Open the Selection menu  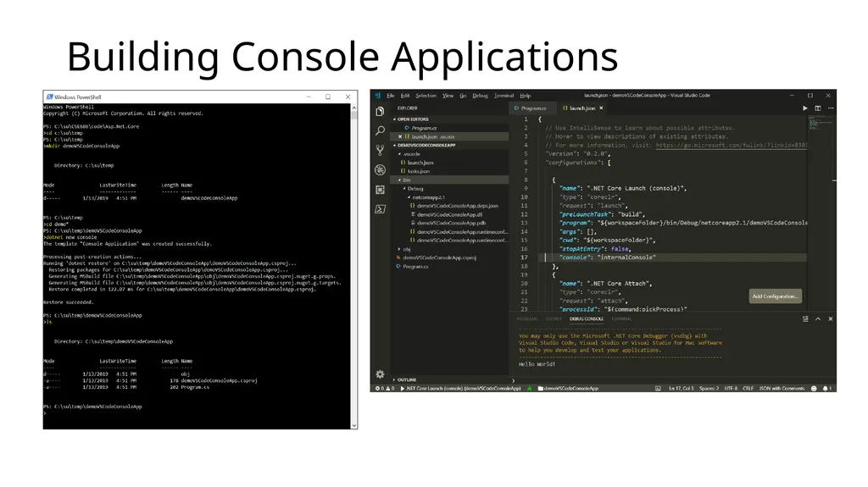coord(426,96)
